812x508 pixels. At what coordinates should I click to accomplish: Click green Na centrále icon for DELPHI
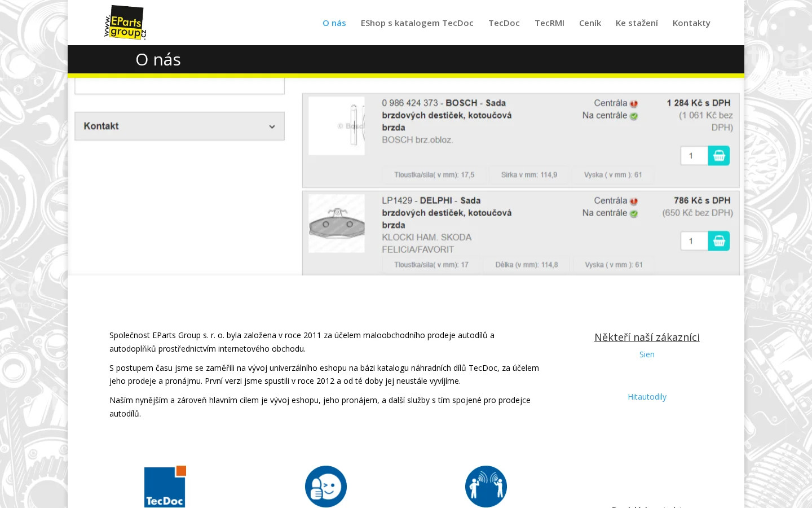634,214
